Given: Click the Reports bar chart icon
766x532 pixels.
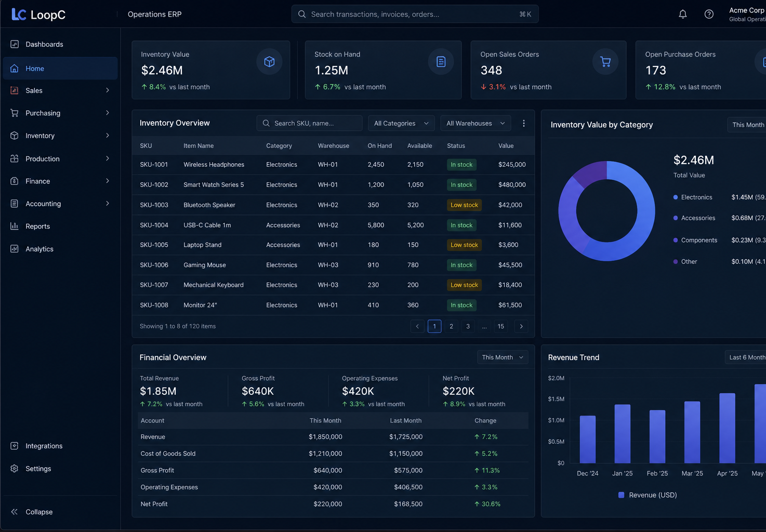Looking at the screenshot, I should point(15,226).
